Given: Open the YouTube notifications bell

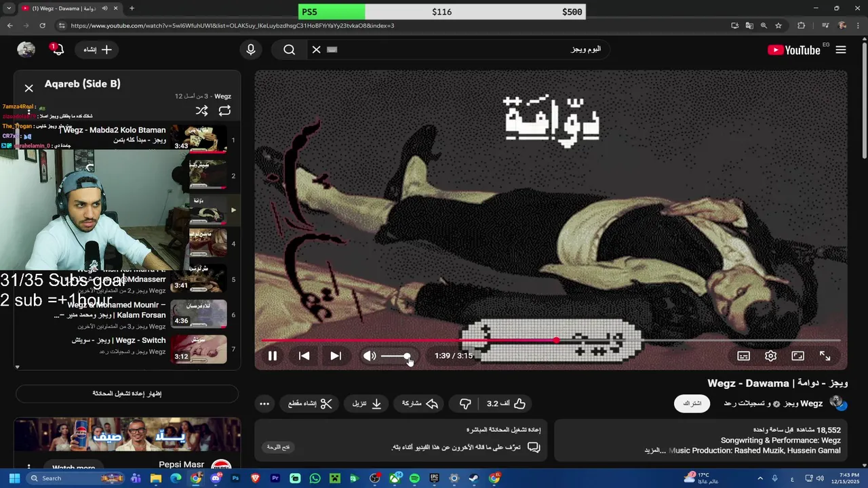Looking at the screenshot, I should click(57, 49).
